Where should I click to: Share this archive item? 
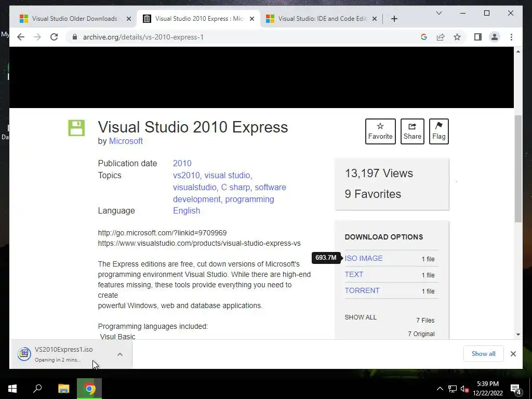pos(412,131)
